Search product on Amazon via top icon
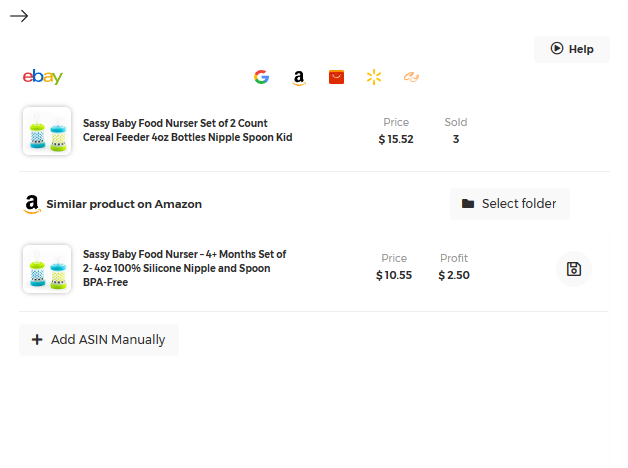628x468 pixels. [x=298, y=77]
